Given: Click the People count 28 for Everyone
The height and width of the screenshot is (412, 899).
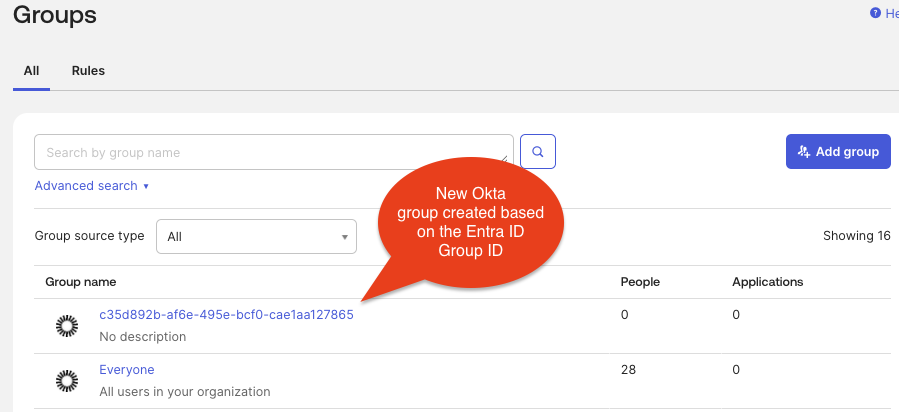Looking at the screenshot, I should (x=628, y=370).
